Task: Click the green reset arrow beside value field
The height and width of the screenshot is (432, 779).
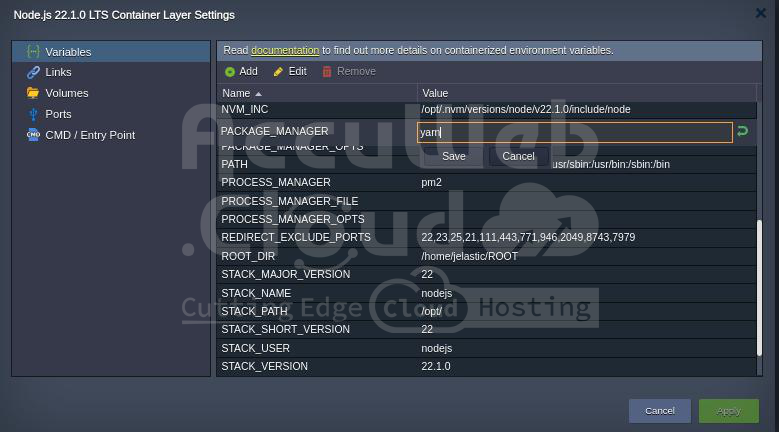Action: (742, 131)
